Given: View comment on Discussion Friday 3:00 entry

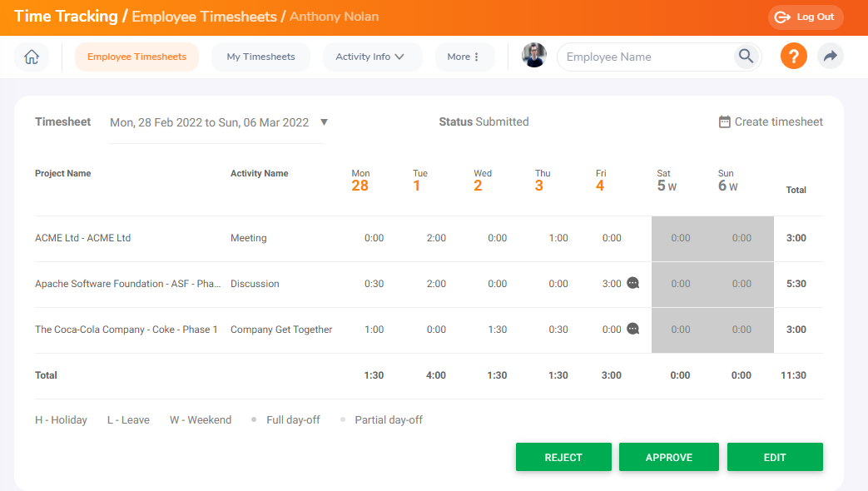Looking at the screenshot, I should pos(632,284).
